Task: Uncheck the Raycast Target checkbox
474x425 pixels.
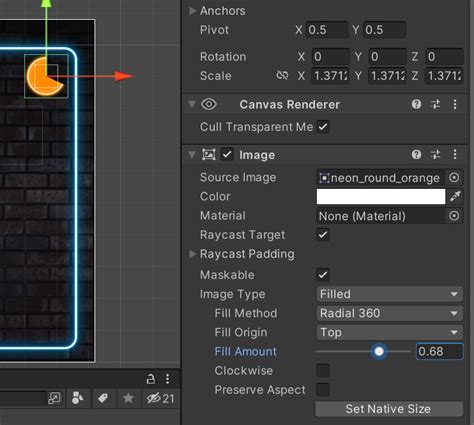Action: pos(323,235)
